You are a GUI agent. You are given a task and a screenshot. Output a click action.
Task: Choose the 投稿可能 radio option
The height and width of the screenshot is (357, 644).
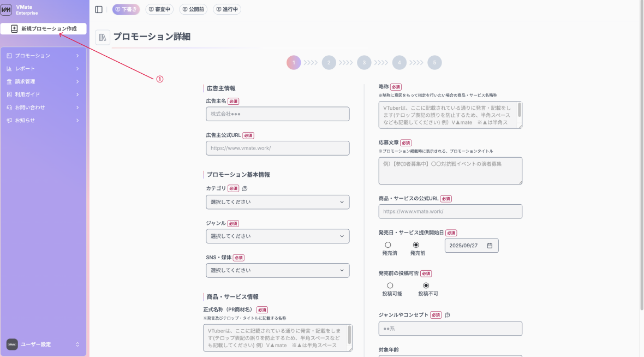point(390,285)
